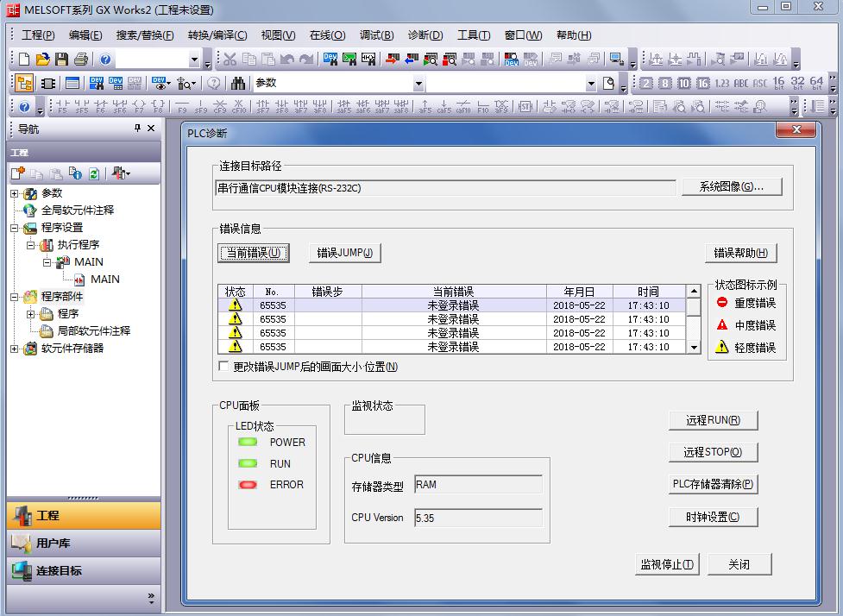This screenshot has height=616, width=843.
Task: Click the Save project icon in toolbar
Action: [61, 60]
